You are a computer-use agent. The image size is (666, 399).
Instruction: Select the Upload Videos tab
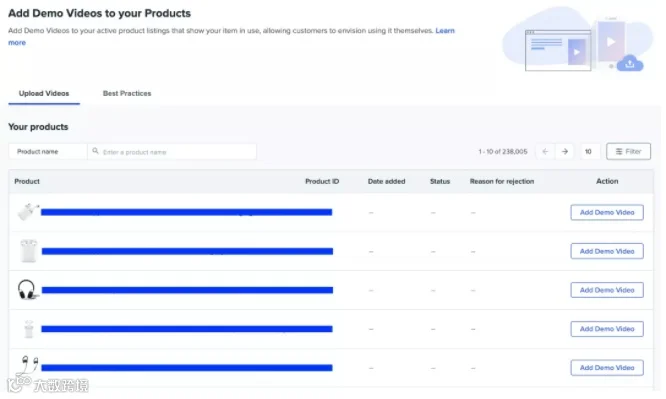44,93
